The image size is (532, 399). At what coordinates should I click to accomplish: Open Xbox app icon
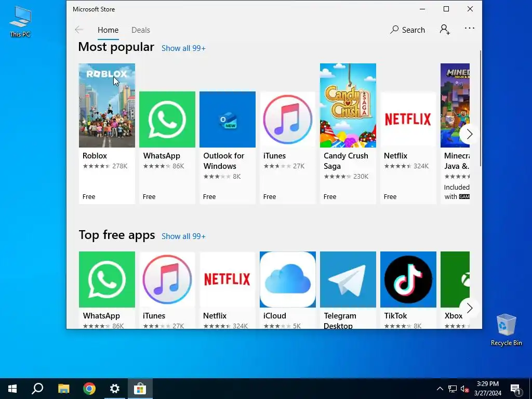pos(455,279)
